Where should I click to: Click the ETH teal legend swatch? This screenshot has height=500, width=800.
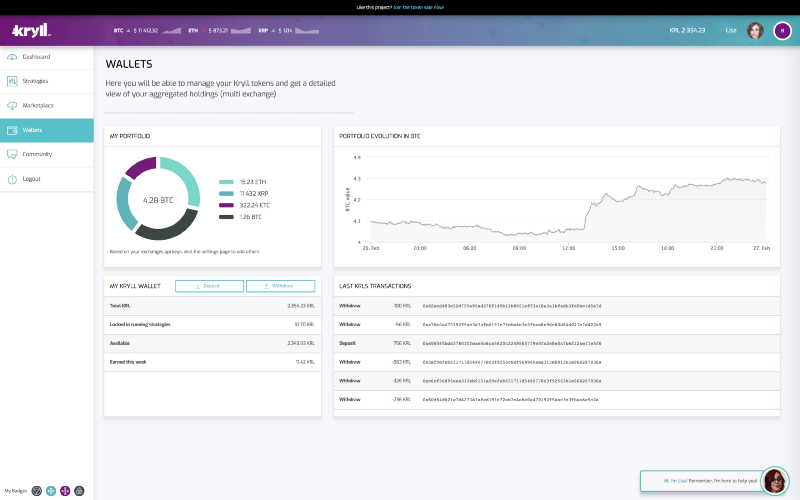226,182
